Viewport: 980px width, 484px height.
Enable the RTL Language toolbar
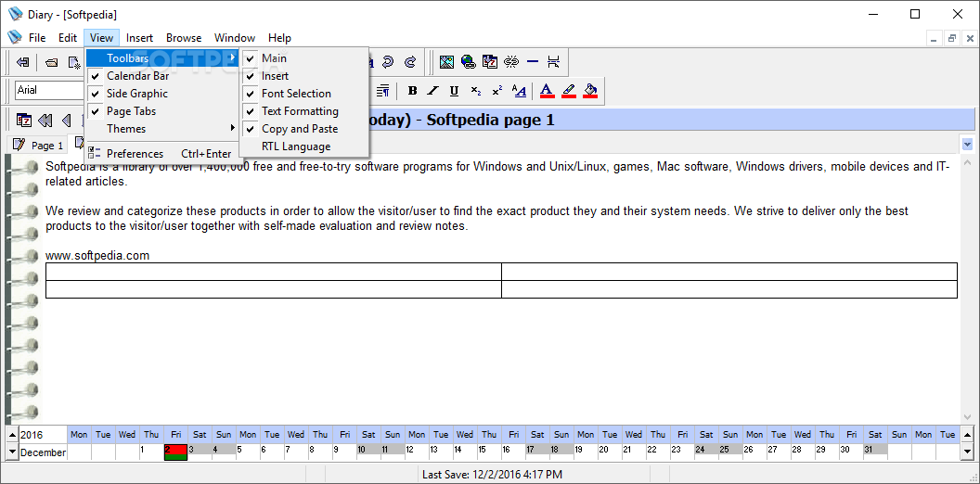pos(304,146)
